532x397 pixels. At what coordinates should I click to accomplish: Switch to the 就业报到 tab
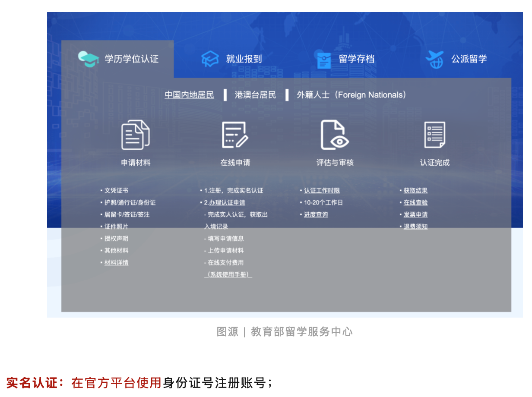(244, 59)
